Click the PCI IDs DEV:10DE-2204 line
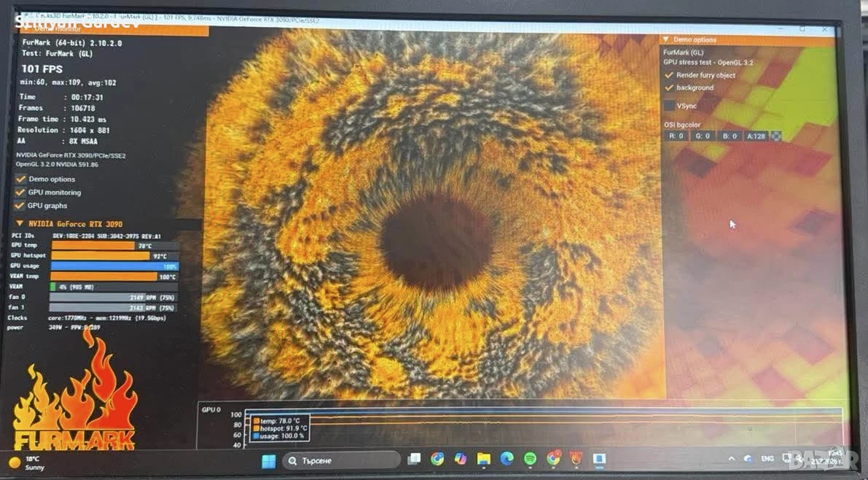The image size is (868, 480). point(86,236)
